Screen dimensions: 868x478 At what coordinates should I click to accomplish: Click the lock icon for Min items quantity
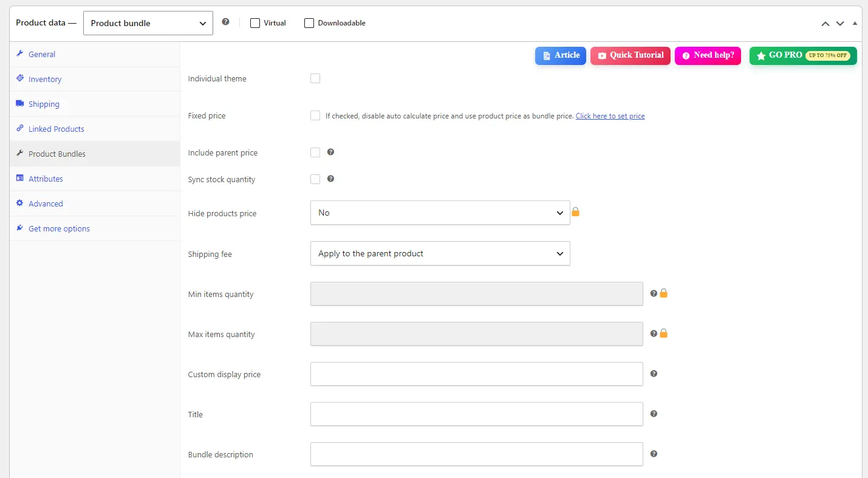click(663, 293)
